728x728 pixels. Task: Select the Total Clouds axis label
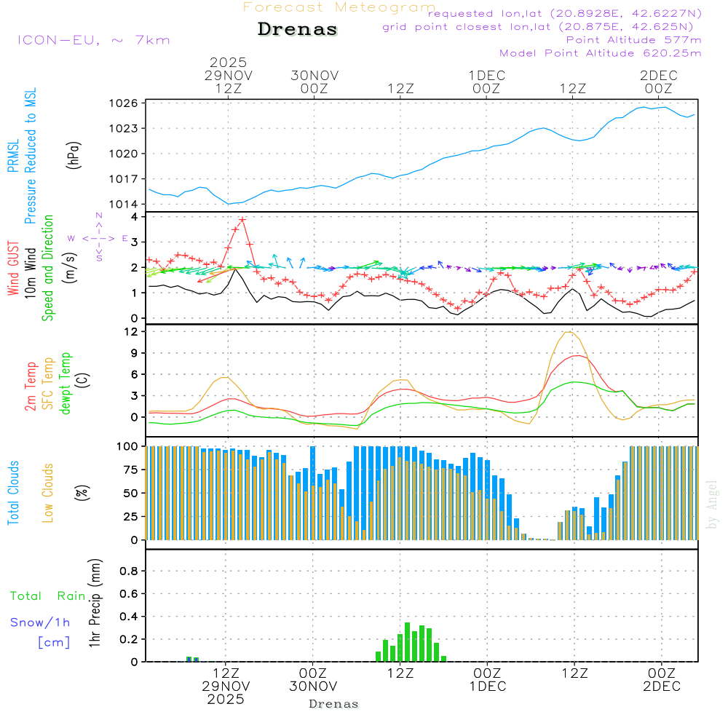click(x=14, y=492)
